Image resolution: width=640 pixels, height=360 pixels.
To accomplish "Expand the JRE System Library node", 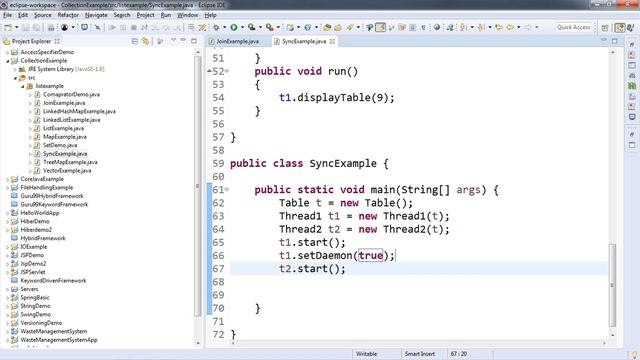I will tap(15, 69).
